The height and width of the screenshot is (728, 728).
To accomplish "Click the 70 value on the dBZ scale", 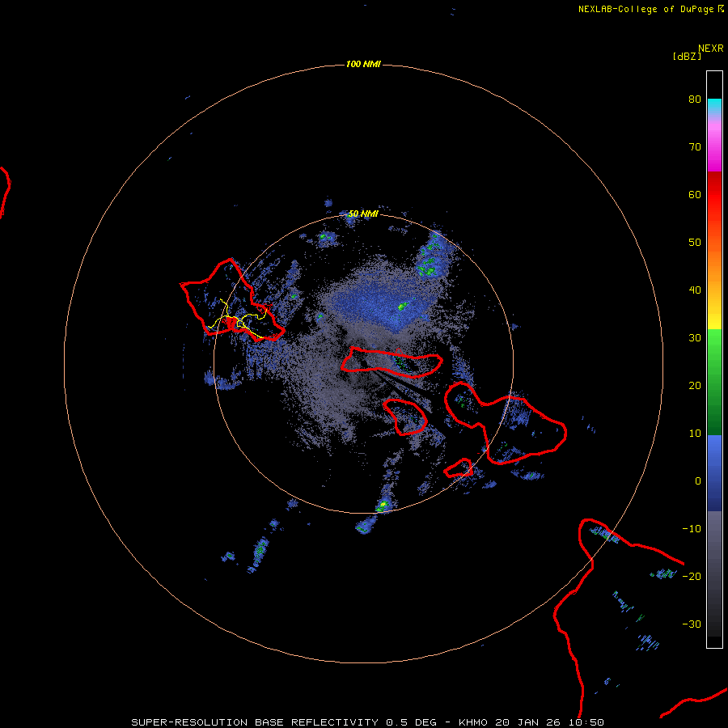I will [695, 147].
